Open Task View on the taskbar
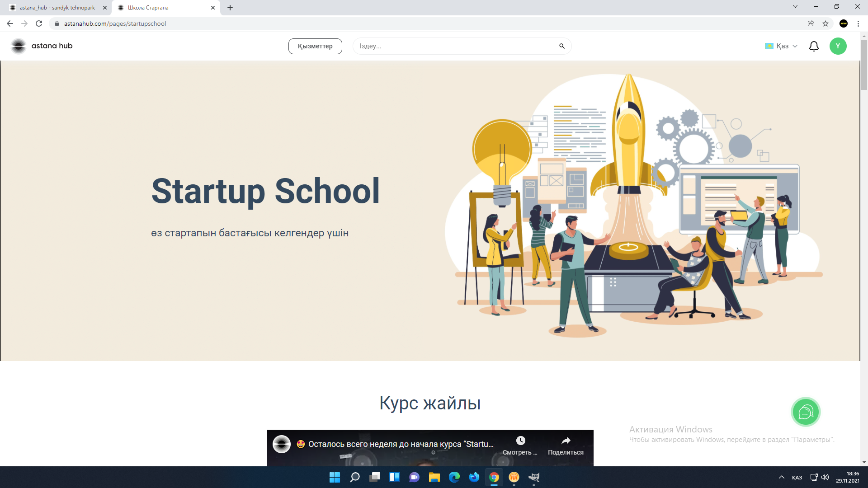The image size is (868, 488). point(375,477)
